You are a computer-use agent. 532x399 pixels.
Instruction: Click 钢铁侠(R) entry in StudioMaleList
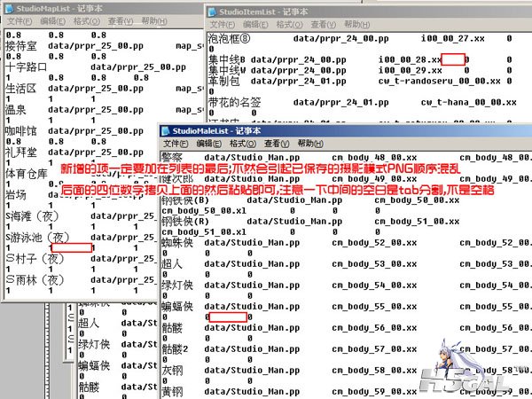[x=185, y=222]
